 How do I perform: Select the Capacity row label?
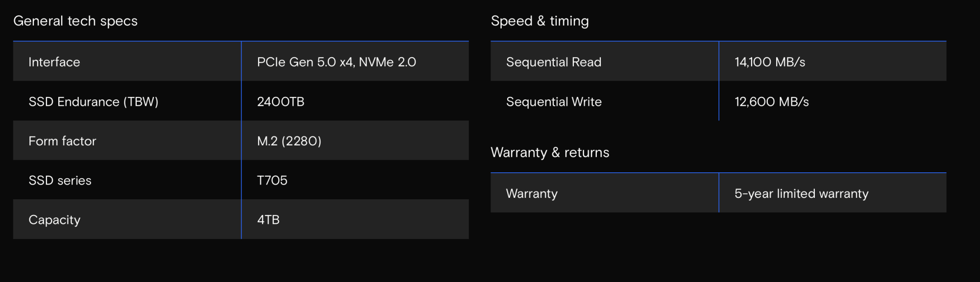54,220
